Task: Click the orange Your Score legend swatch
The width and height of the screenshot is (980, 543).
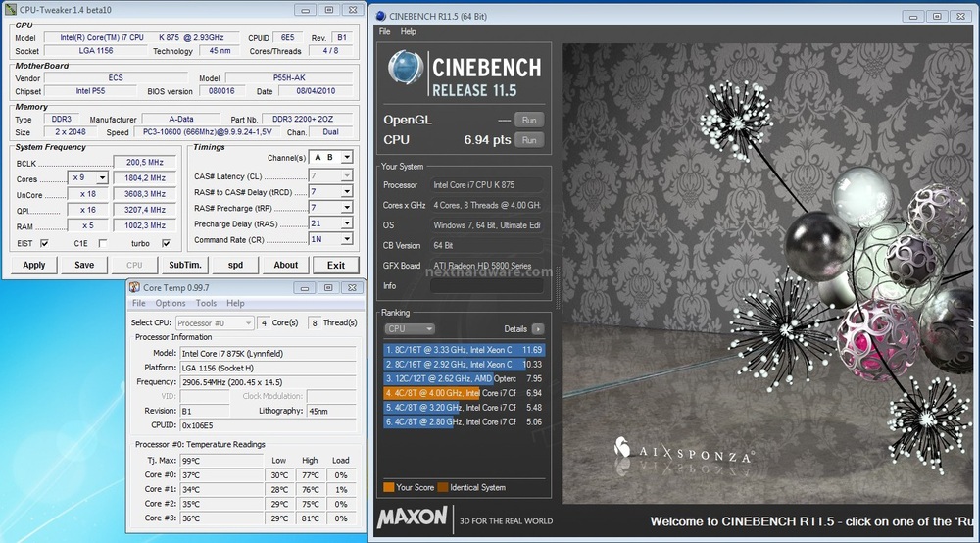Action: pos(388,487)
